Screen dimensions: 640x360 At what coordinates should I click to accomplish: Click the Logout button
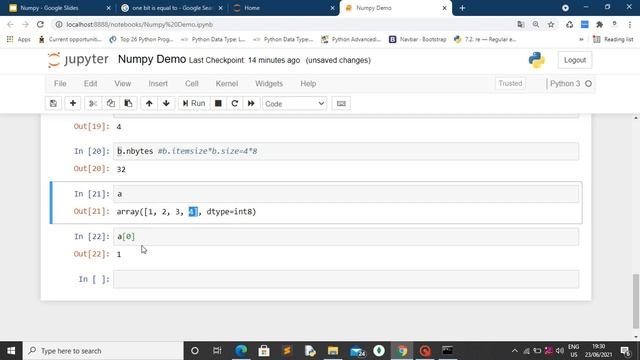tap(575, 60)
